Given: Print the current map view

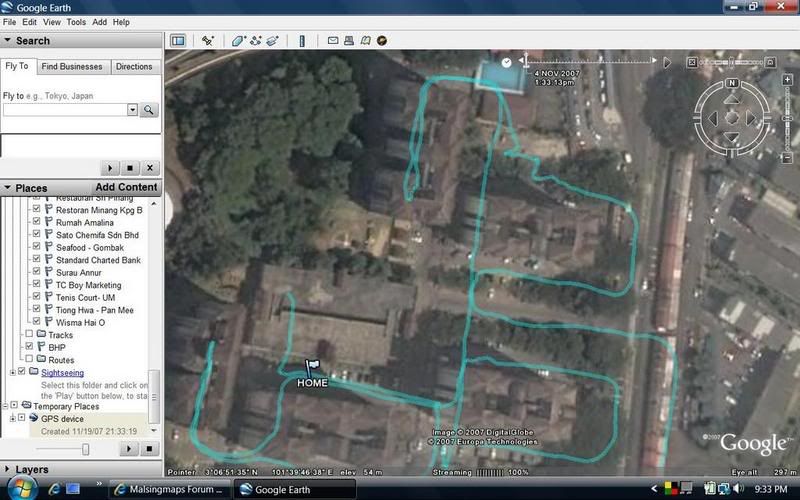Looking at the screenshot, I should [x=349, y=40].
